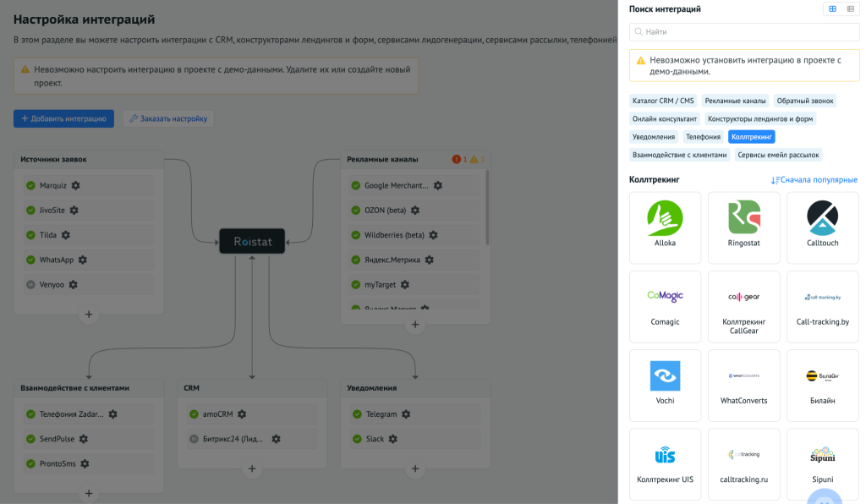This screenshot has height=504, width=866.
Task: Select the Vochi integration card
Action: [665, 386]
